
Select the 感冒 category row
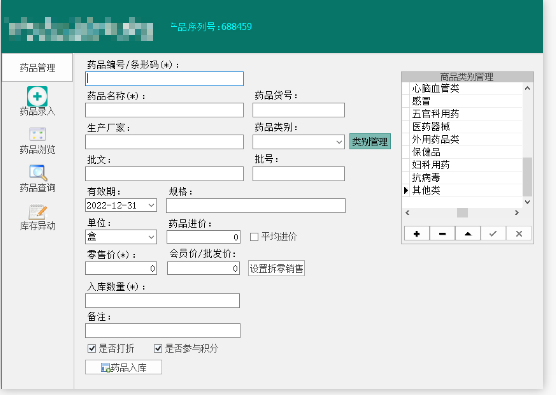[x=466, y=101]
